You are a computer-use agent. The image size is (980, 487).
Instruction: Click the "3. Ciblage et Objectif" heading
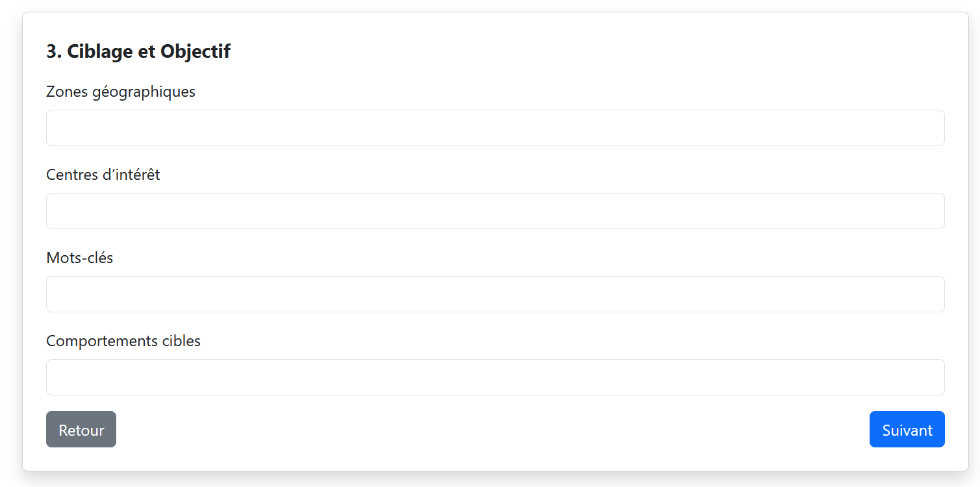(x=138, y=51)
